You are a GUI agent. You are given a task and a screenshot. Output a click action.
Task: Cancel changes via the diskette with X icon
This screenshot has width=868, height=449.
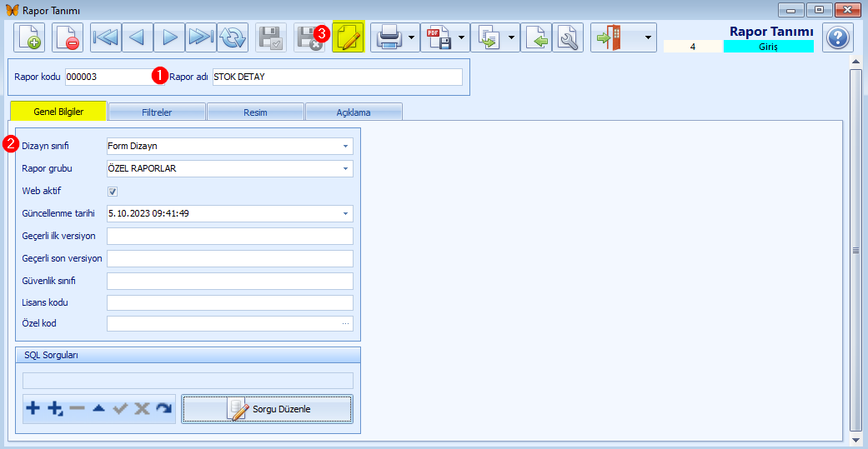tap(309, 37)
